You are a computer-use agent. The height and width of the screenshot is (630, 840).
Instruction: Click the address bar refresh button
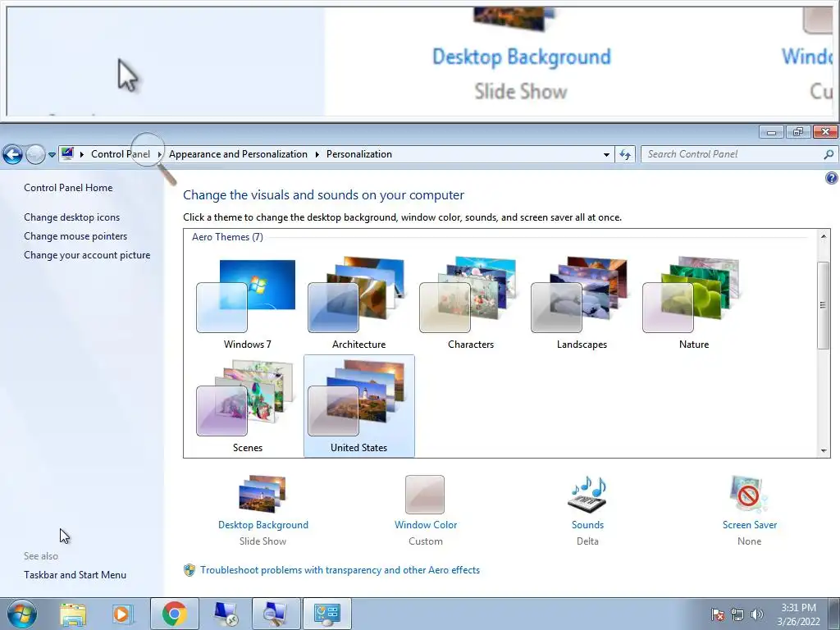click(624, 154)
